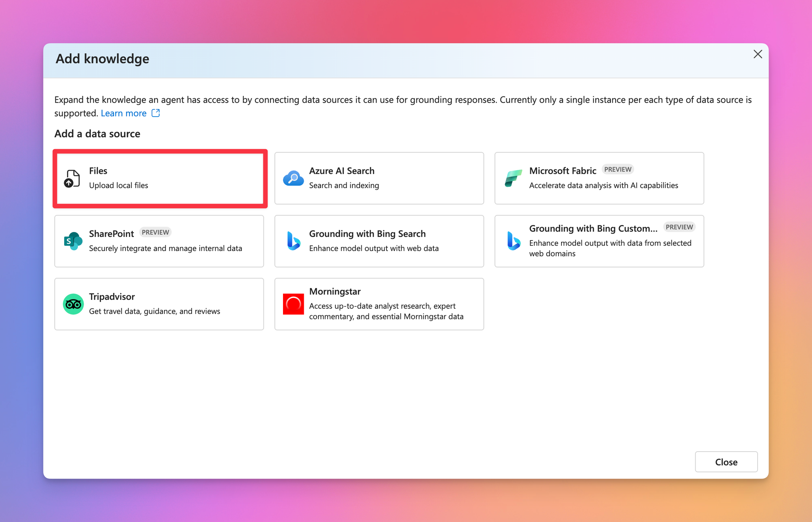This screenshot has height=522, width=812.
Task: Click the Files upload document icon
Action: tap(72, 179)
